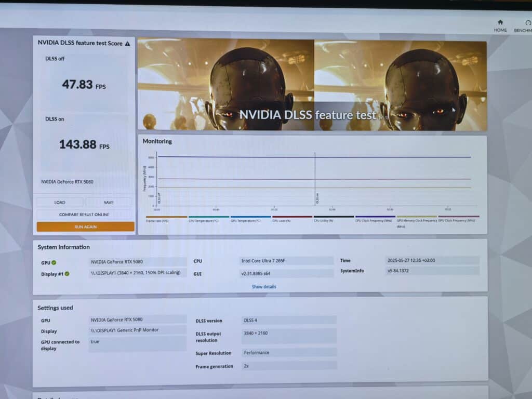Click the Monitoring panel heading

(x=157, y=141)
